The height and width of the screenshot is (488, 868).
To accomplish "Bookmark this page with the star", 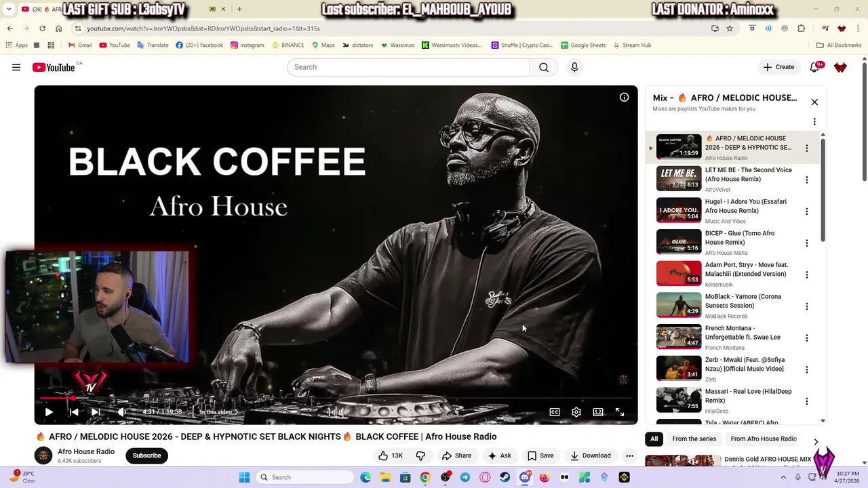I will (x=730, y=28).
